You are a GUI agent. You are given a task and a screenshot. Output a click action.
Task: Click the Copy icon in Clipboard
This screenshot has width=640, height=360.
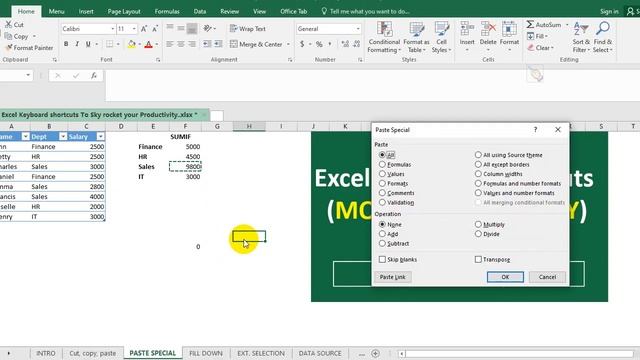coord(8,36)
